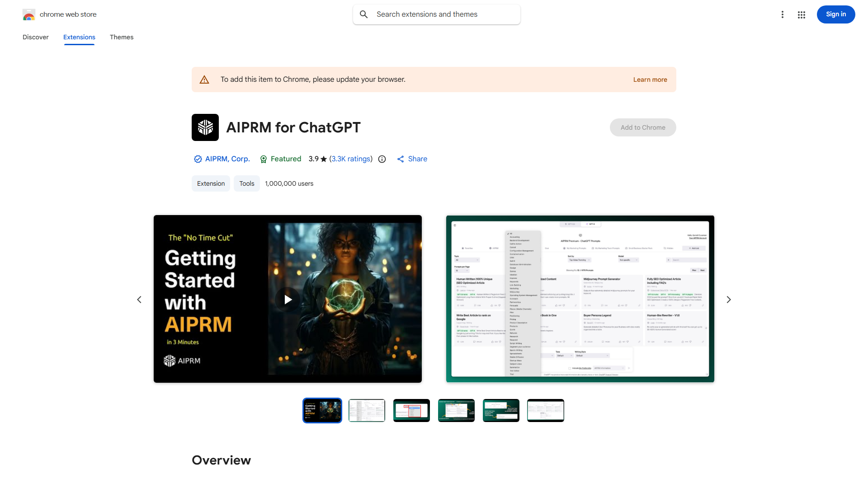Click the AIPRM extension logo icon
868x488 pixels.
click(x=205, y=127)
